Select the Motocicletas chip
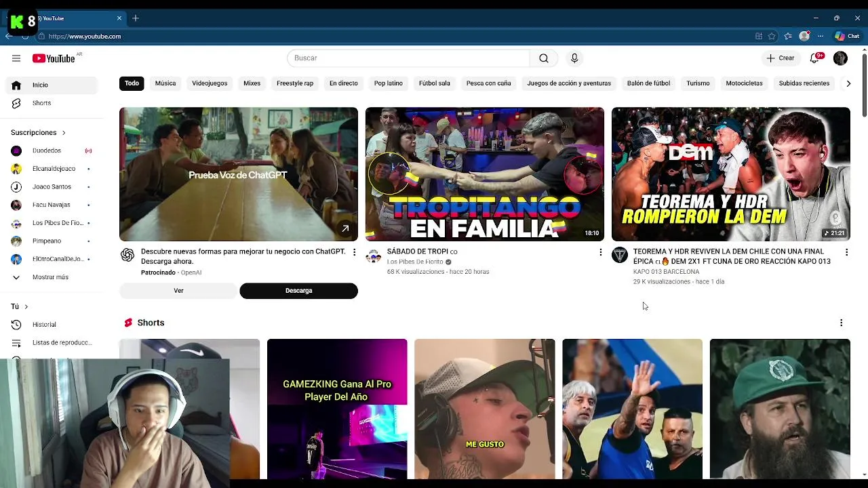 [x=744, y=83]
